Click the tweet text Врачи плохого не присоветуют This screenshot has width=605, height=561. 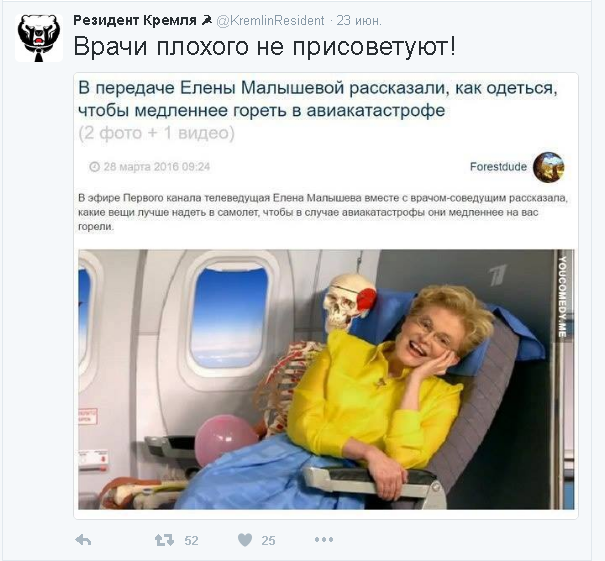(x=265, y=47)
